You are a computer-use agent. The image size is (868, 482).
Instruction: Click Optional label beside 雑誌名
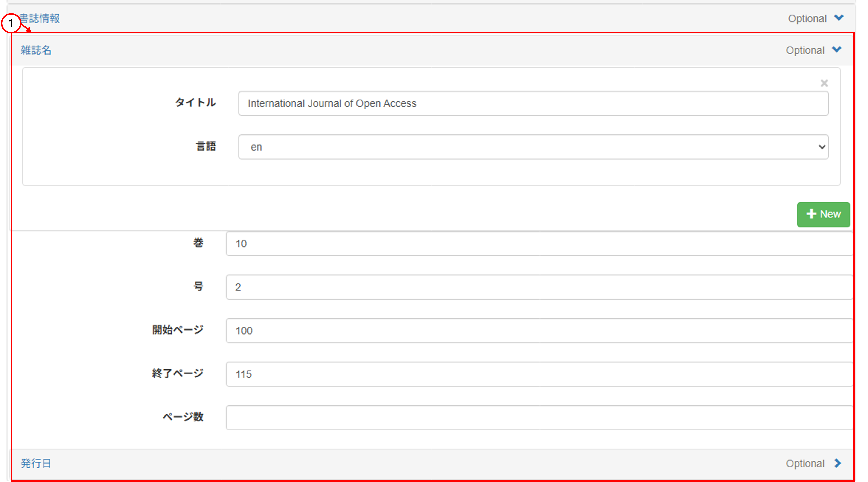pyautogui.click(x=805, y=50)
